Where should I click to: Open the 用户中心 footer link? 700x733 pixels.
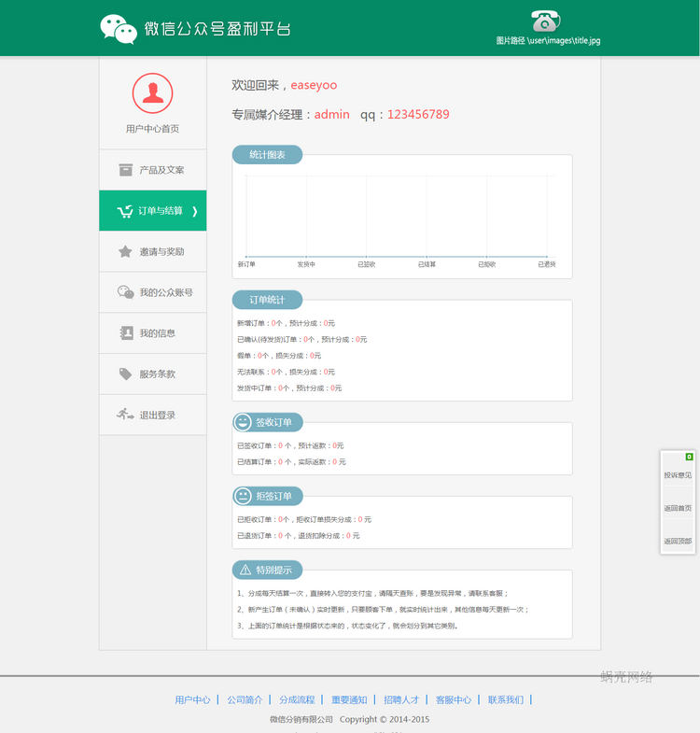point(192,699)
